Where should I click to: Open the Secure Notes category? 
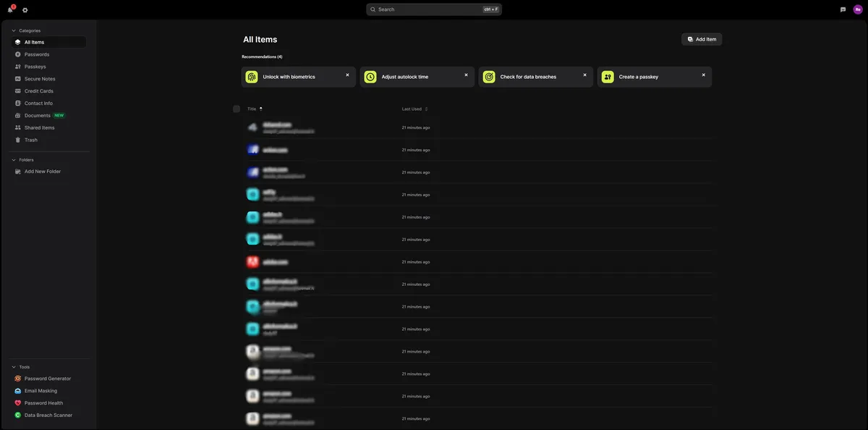click(49, 79)
